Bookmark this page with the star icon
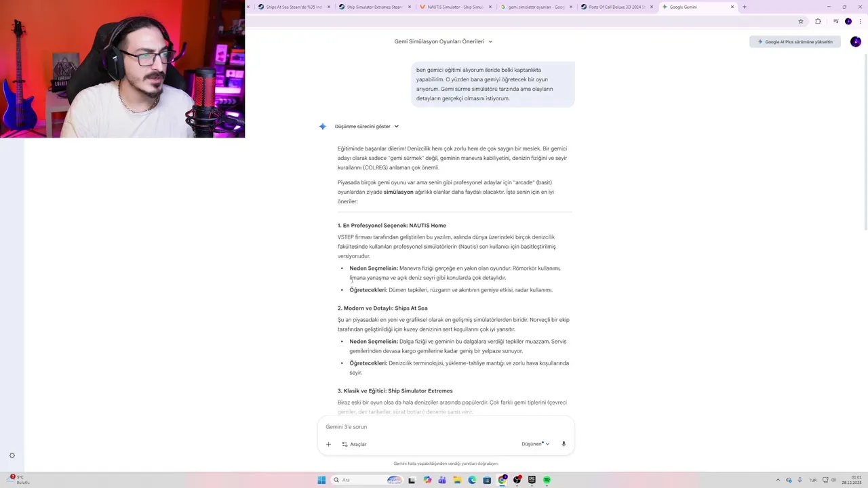 pyautogui.click(x=801, y=22)
